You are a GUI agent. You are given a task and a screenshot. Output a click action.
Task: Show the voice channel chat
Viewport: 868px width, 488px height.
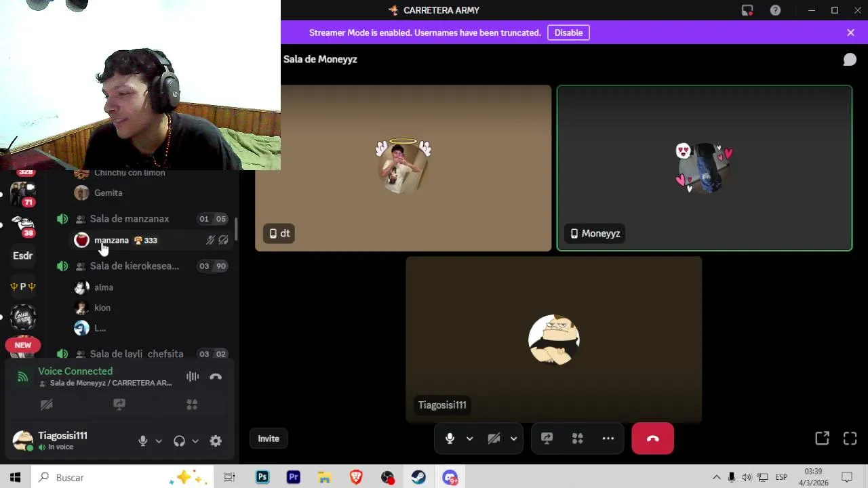(850, 60)
